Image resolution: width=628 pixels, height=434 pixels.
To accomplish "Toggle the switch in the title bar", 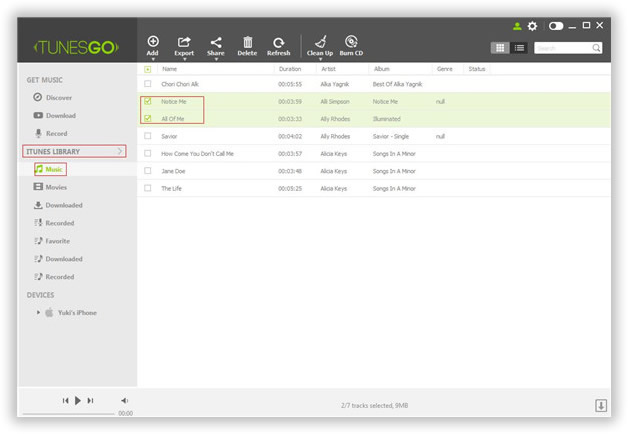I will [x=556, y=26].
